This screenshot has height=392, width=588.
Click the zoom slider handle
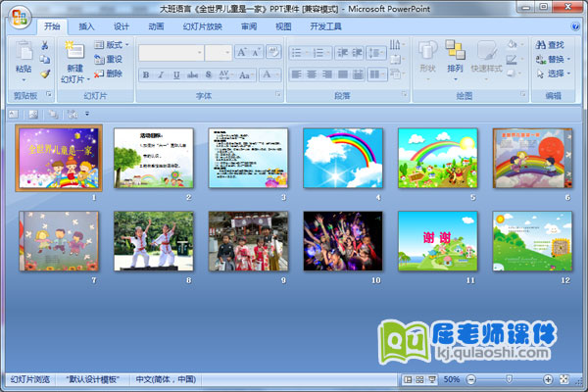click(508, 379)
